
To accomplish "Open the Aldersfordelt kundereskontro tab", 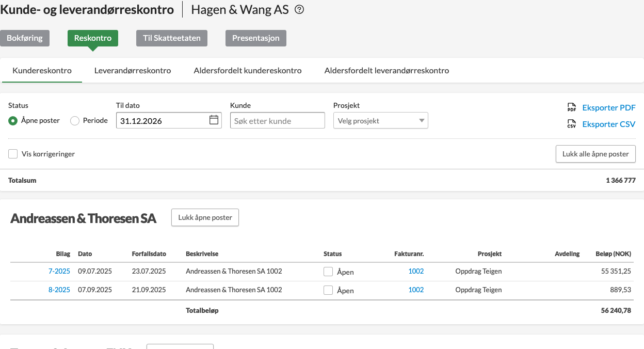I will click(x=248, y=70).
